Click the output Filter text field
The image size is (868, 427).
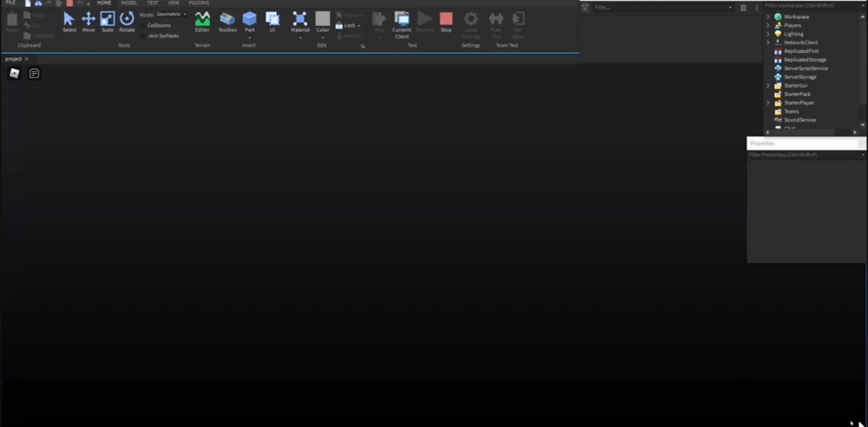click(664, 8)
